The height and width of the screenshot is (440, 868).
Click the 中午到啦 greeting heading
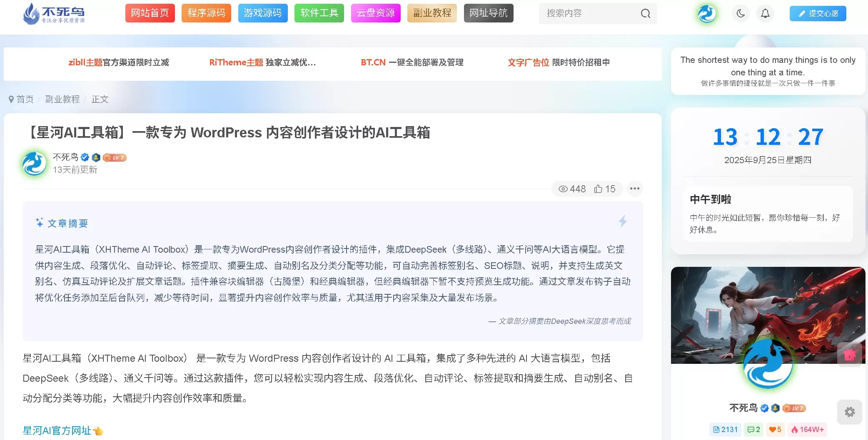coord(711,199)
